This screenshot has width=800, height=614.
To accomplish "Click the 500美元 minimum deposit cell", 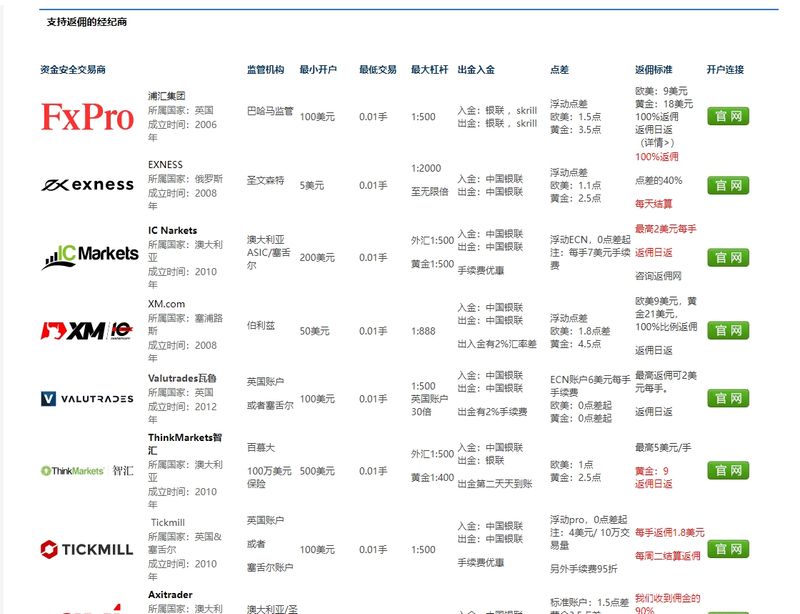I will click(317, 471).
